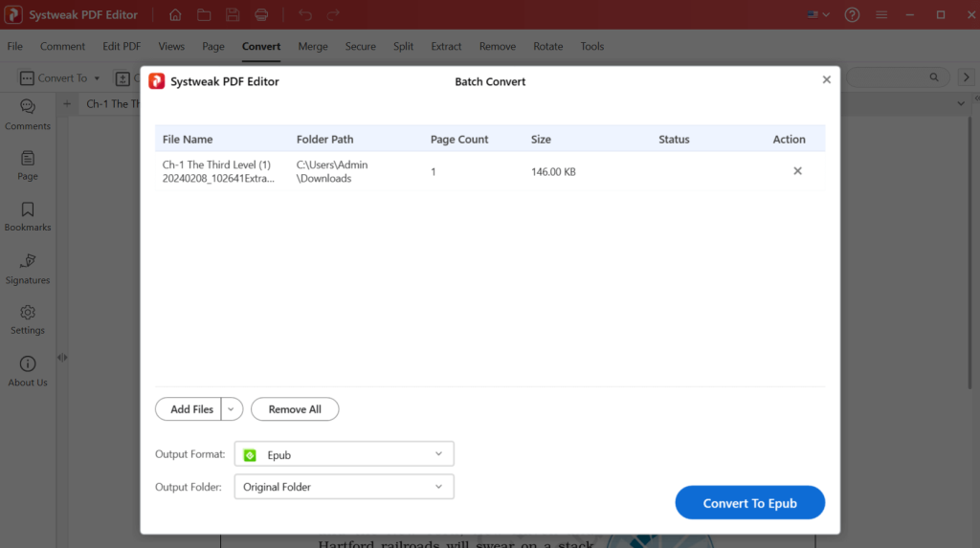The width and height of the screenshot is (980, 548).
Task: Open the Bookmarks sidebar panel
Action: (x=28, y=217)
